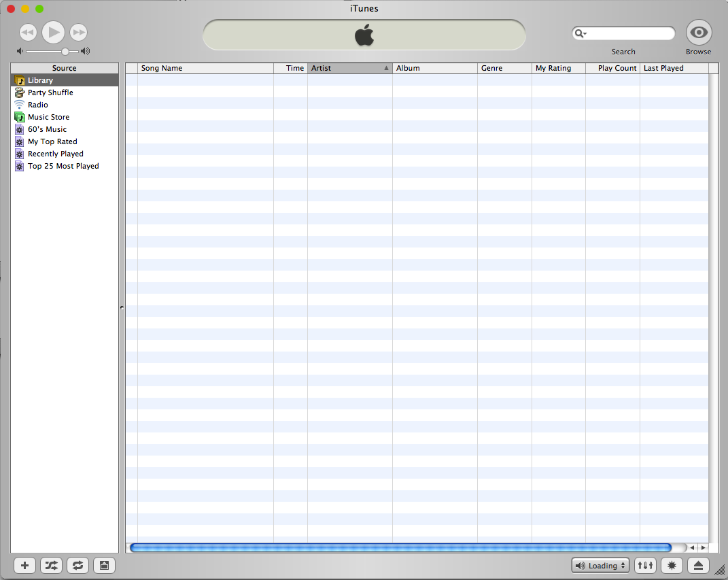Click the Source column header

click(65, 68)
